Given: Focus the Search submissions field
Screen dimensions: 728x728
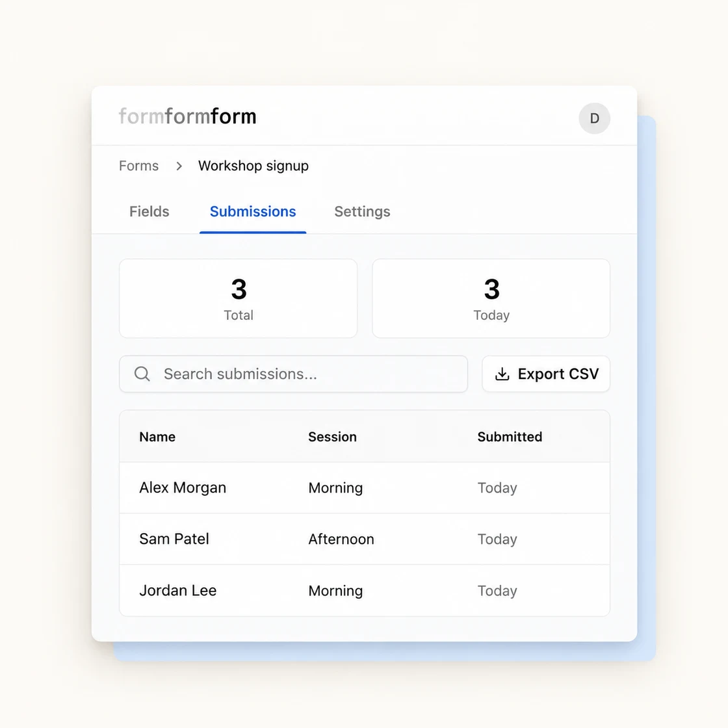Looking at the screenshot, I should pyautogui.click(x=293, y=374).
